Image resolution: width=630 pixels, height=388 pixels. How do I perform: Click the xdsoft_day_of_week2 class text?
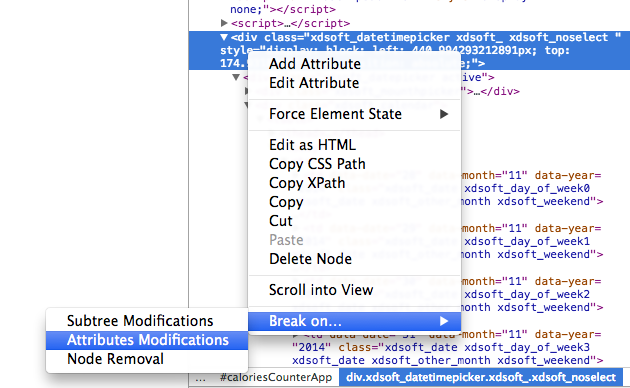click(527, 294)
